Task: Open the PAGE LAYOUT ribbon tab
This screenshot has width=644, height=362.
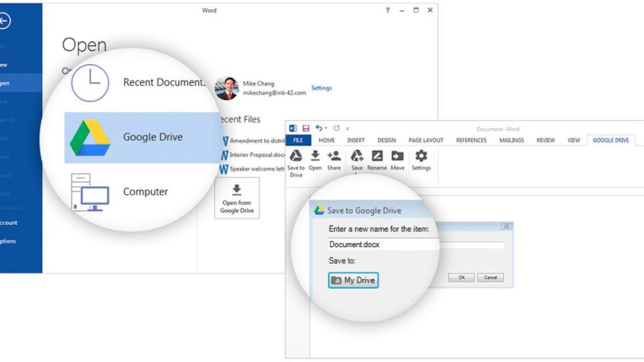Action: 426,140
